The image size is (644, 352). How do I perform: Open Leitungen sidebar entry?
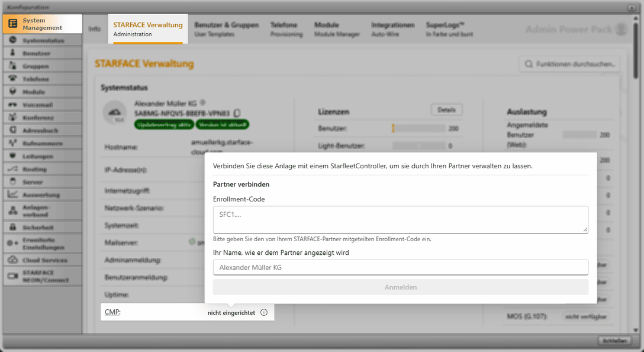coord(42,156)
